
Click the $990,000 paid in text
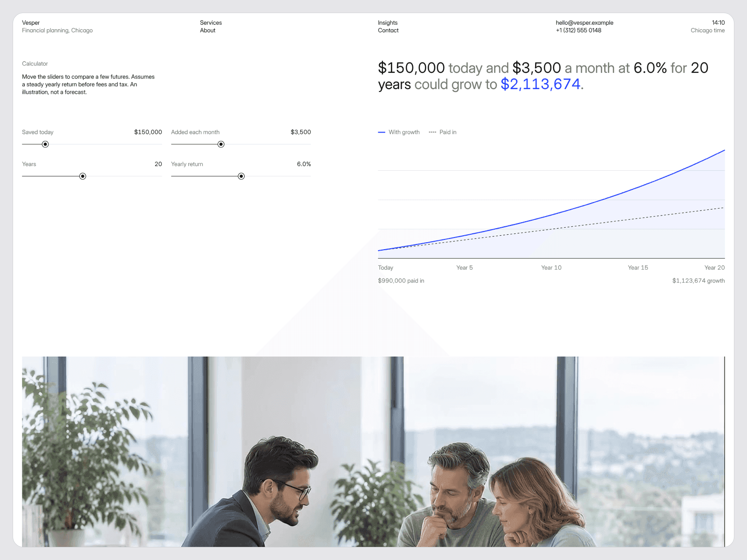tap(401, 280)
